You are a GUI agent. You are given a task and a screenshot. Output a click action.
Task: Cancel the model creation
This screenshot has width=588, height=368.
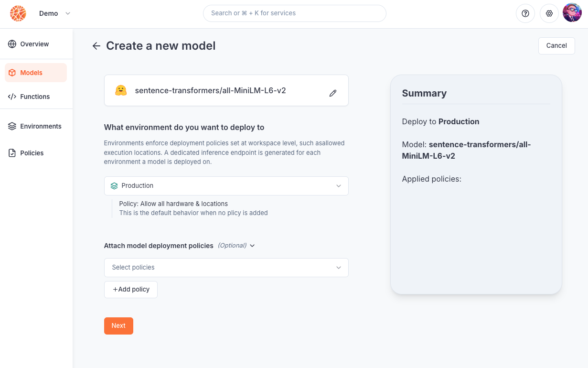[556, 46]
